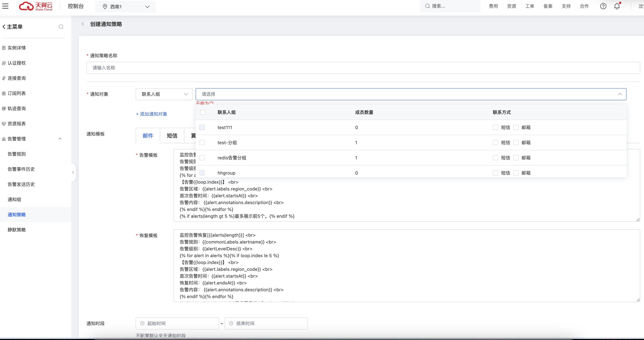Enable 短信 for redis告警分组

pos(495,158)
